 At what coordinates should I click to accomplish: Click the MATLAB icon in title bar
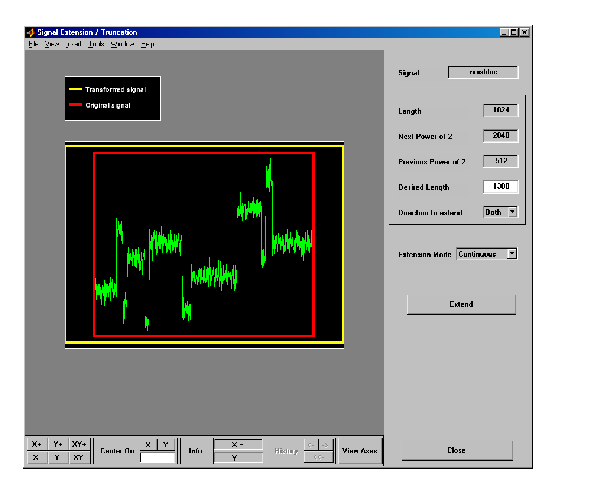(30, 33)
